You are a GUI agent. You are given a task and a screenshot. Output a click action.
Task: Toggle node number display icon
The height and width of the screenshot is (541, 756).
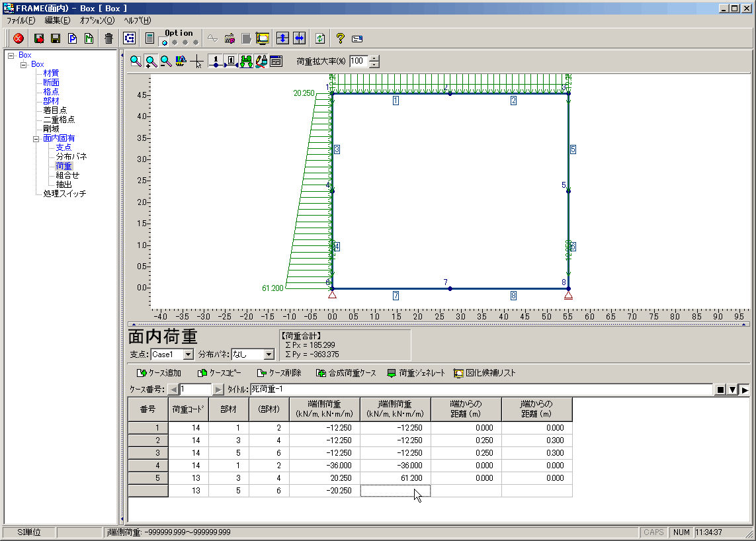coord(216,62)
